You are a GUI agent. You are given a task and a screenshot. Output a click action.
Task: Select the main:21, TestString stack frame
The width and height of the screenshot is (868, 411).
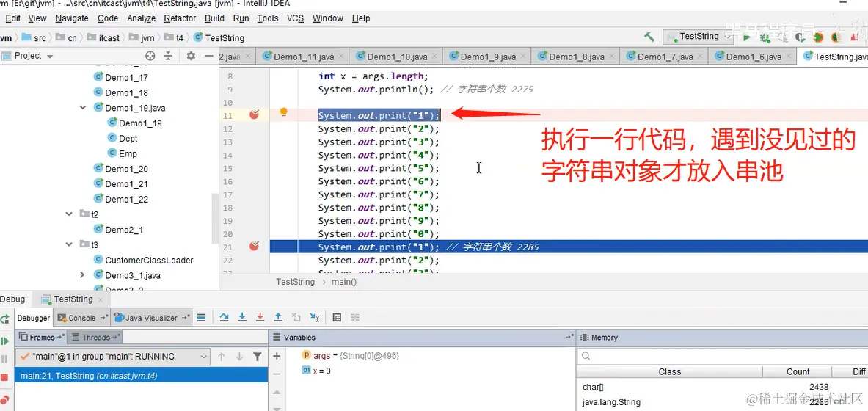pos(139,376)
